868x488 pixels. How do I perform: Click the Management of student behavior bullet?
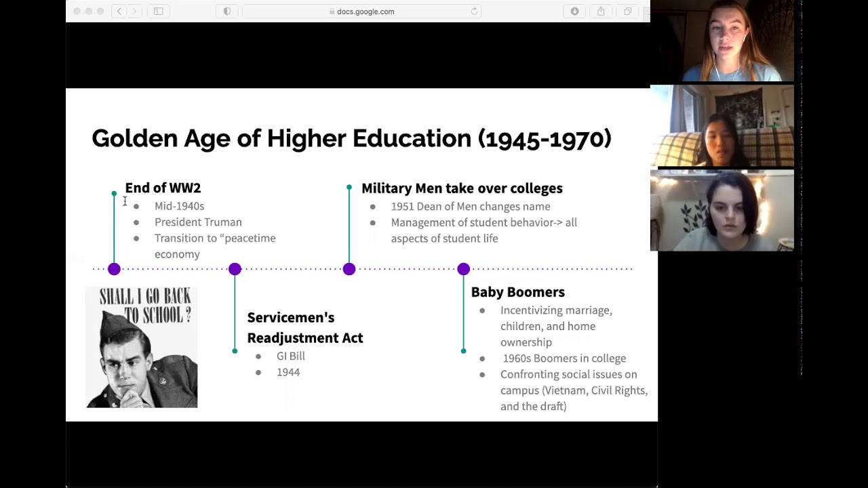coord(484,230)
